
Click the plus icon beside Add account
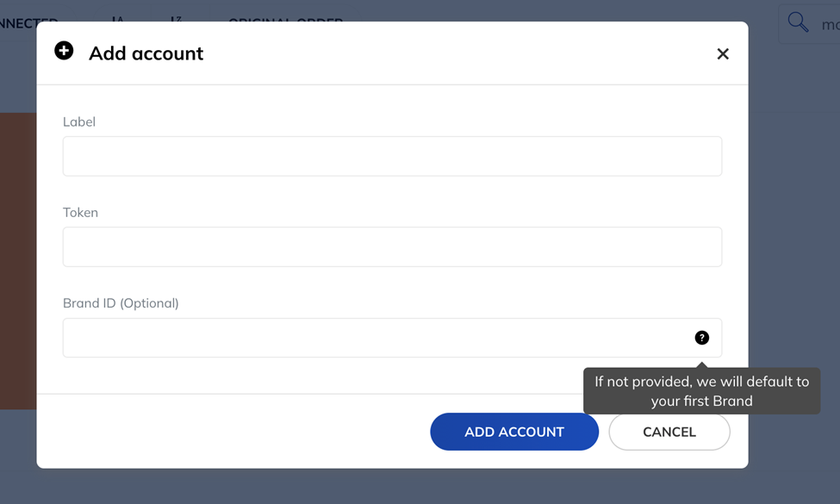[x=64, y=51]
